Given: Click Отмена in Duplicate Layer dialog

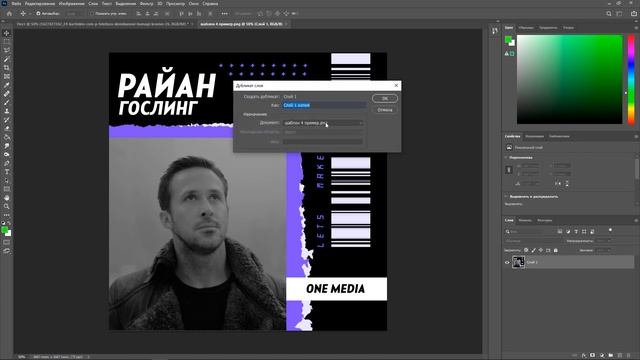Looking at the screenshot, I should [x=384, y=110].
